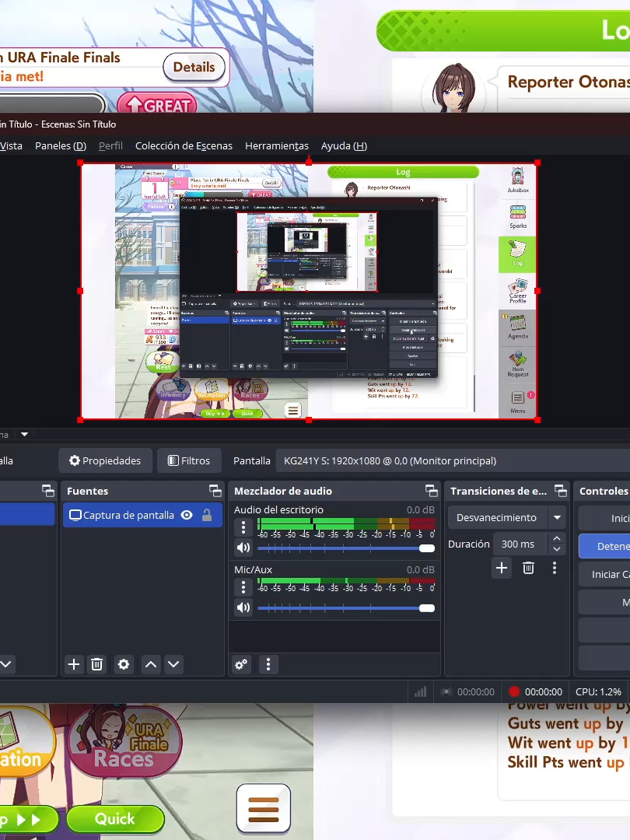The width and height of the screenshot is (630, 840).
Task: Tap the green Quick button in the game
Action: point(114,819)
